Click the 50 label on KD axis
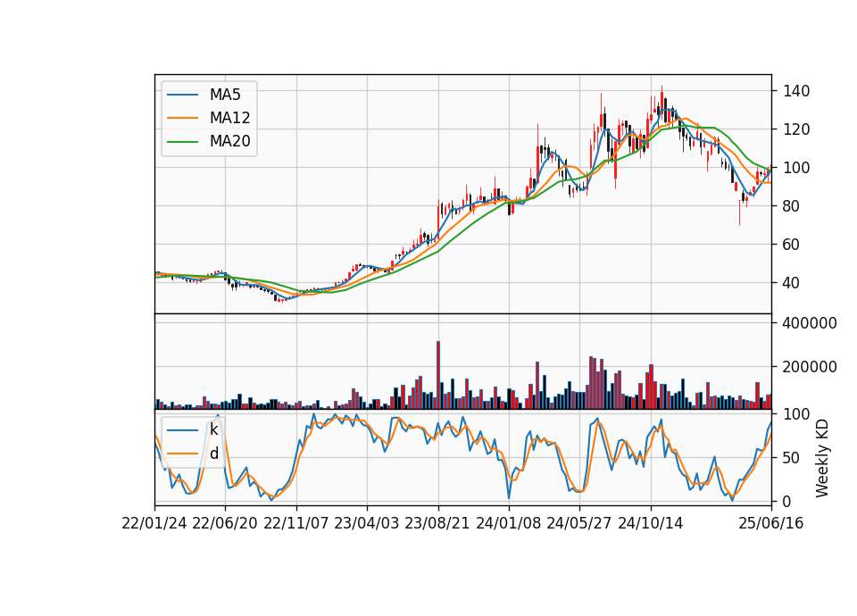The width and height of the screenshot is (857, 616). click(792, 457)
